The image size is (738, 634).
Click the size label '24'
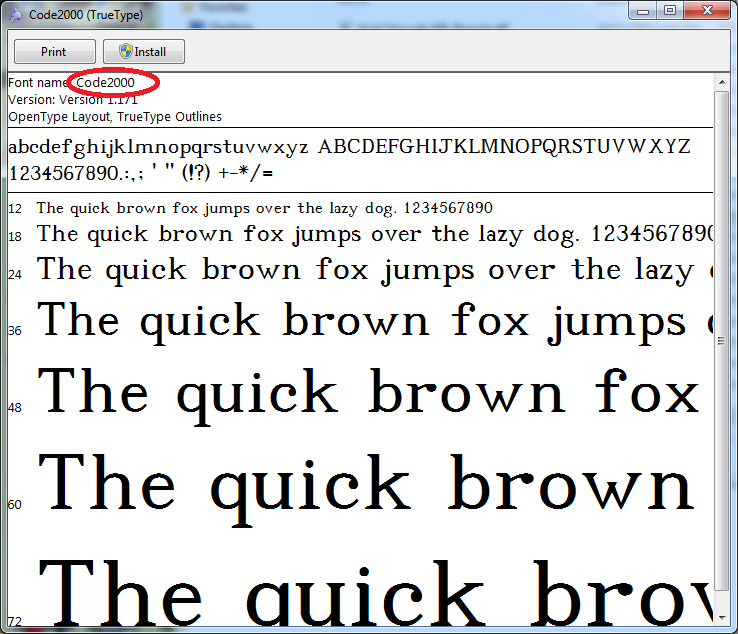15,274
